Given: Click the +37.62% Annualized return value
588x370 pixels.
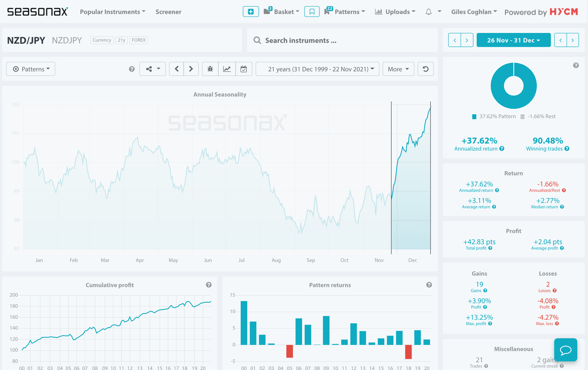Looking at the screenshot, I should tap(479, 141).
